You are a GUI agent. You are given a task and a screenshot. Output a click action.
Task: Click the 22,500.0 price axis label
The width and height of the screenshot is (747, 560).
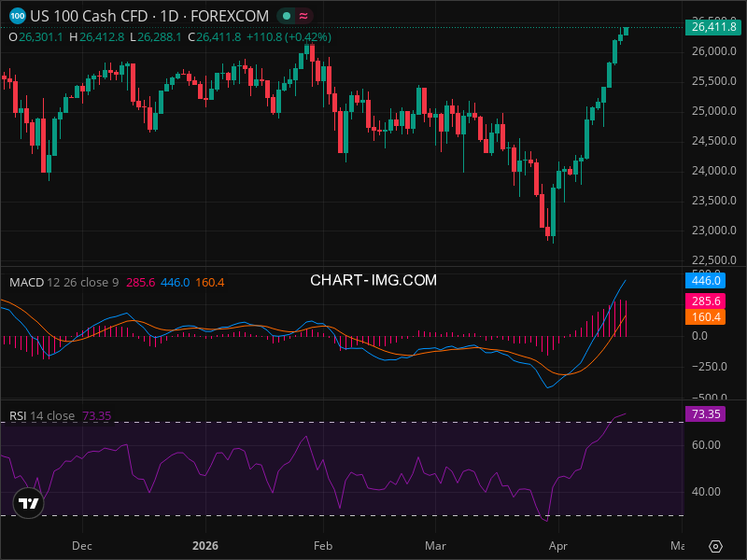[713, 260]
